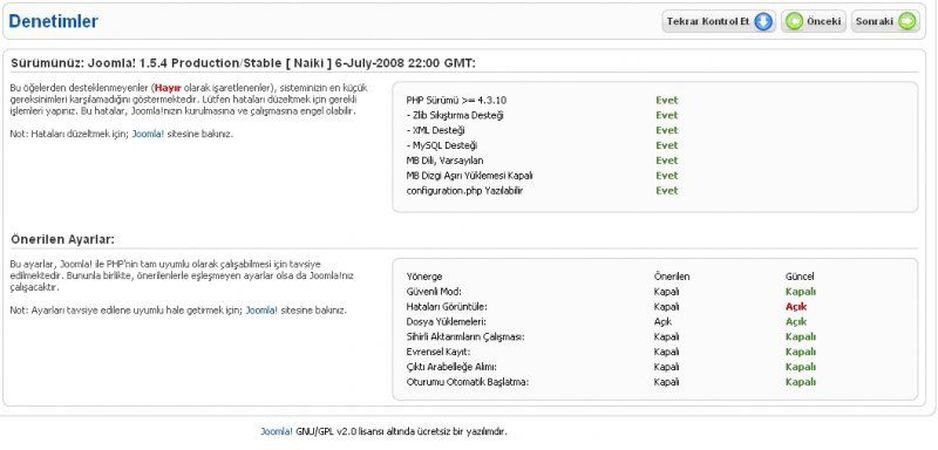Proceed using the Sonraki button label
938x450 pixels.
coord(875,22)
